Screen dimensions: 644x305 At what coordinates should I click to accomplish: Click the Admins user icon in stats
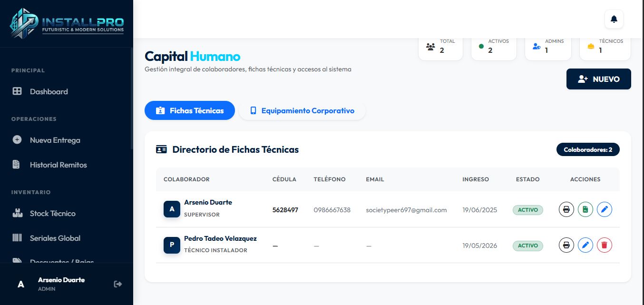(x=537, y=47)
